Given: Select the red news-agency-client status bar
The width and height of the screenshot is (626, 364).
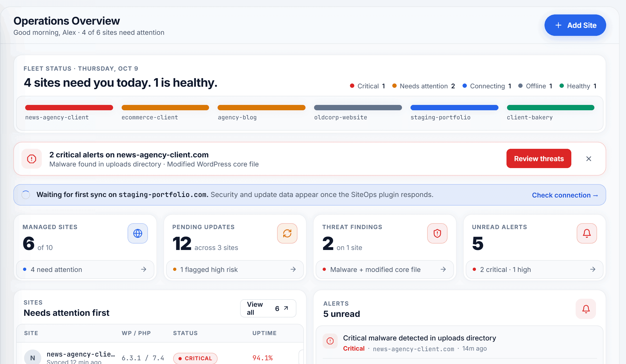Looking at the screenshot, I should pyautogui.click(x=69, y=108).
